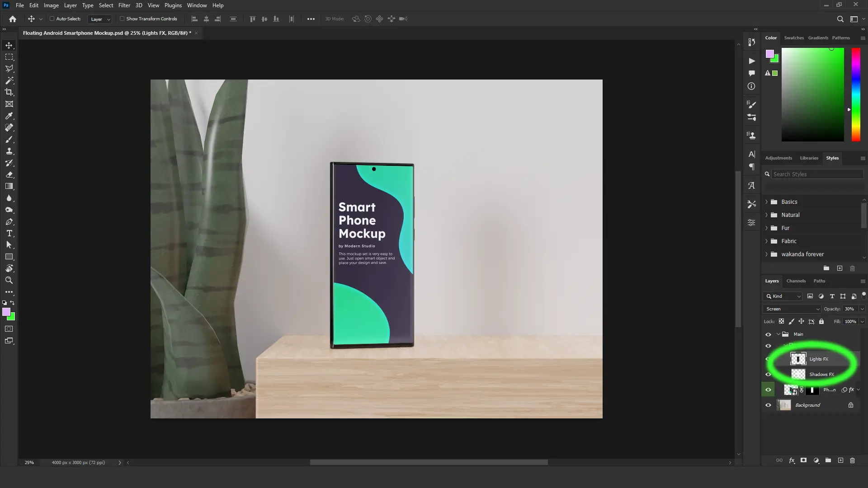The height and width of the screenshot is (488, 868).
Task: Add layer mask from Layers panel bottom
Action: pyautogui.click(x=803, y=460)
